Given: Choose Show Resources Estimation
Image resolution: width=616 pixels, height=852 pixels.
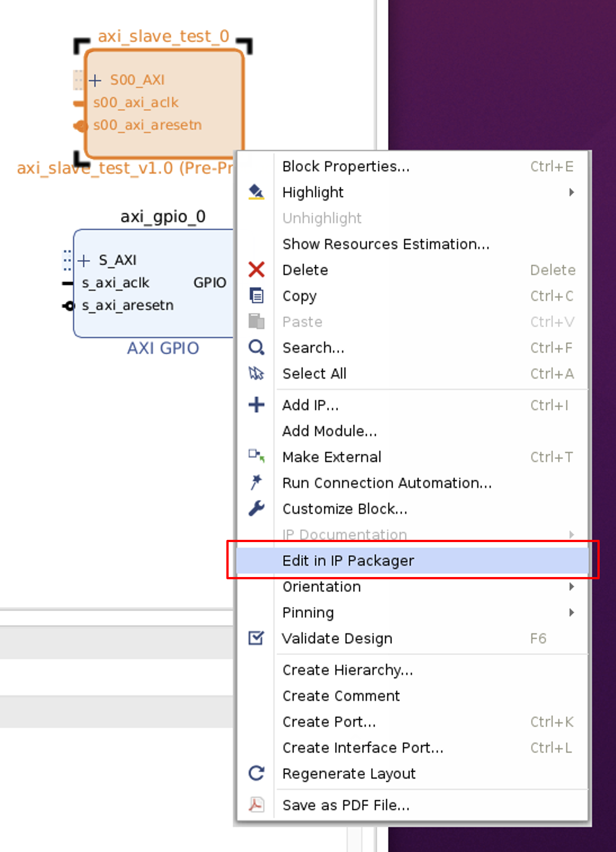Looking at the screenshot, I should 386,244.
